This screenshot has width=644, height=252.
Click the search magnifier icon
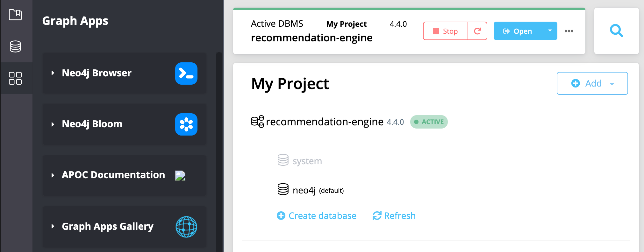[x=617, y=31]
